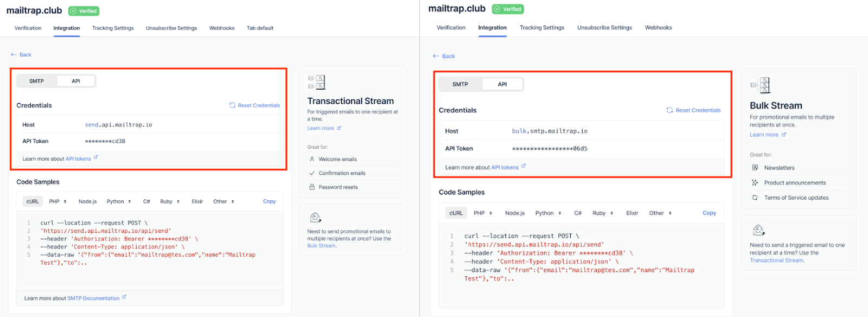Click the Reset Credentials refresh icon in the Bulk view
Screen dimensions: 868x317
click(669, 110)
